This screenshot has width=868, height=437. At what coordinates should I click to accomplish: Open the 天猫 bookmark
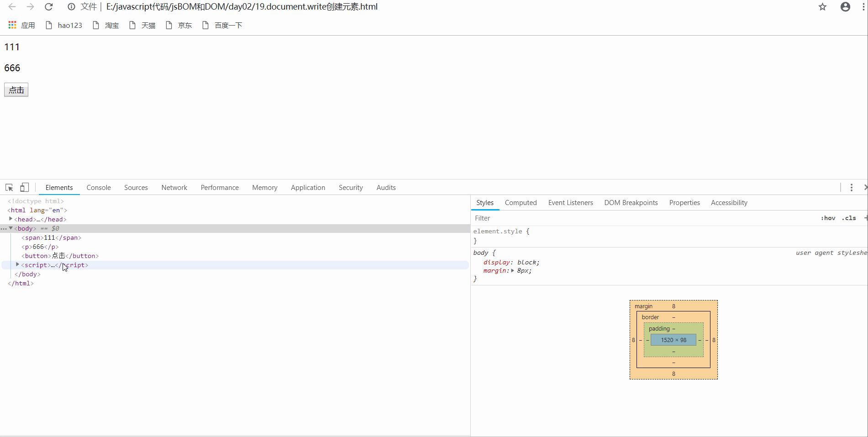point(142,25)
